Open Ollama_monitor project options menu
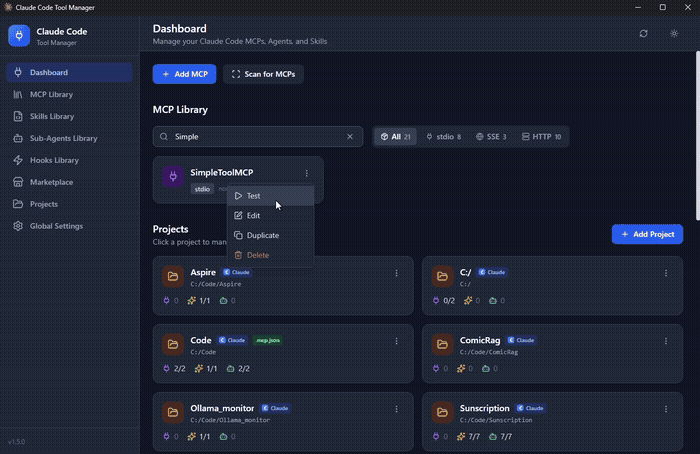The image size is (700, 454). 396,409
